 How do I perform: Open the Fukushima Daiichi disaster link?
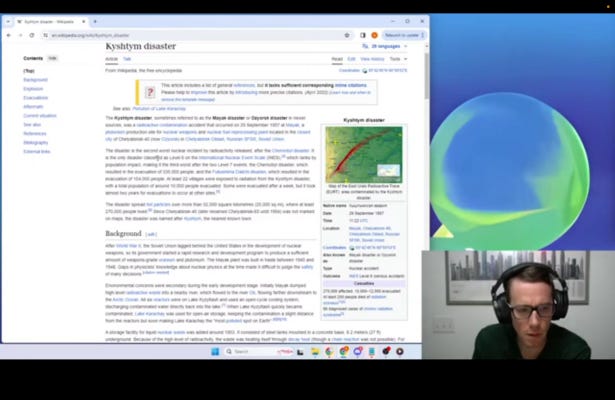tap(239, 172)
